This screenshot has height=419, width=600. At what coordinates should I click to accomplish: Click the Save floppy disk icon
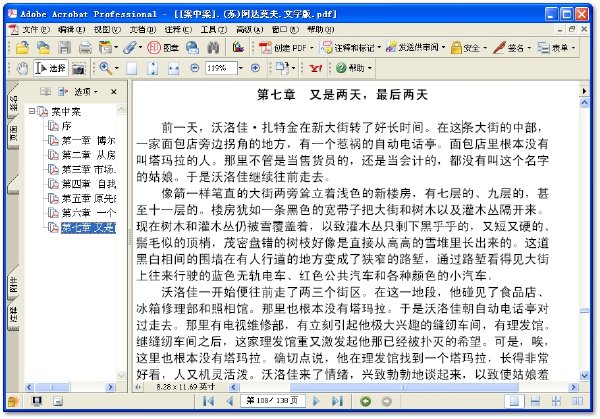[64, 48]
